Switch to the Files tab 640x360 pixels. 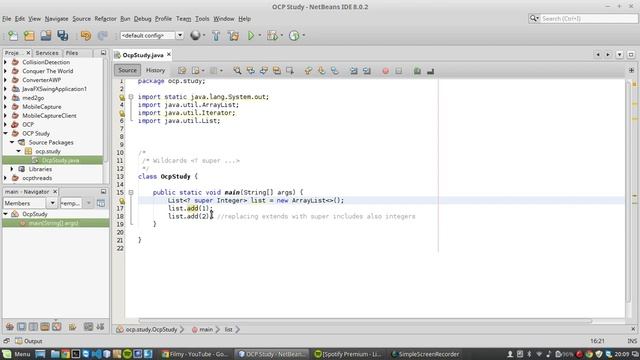coord(72,53)
